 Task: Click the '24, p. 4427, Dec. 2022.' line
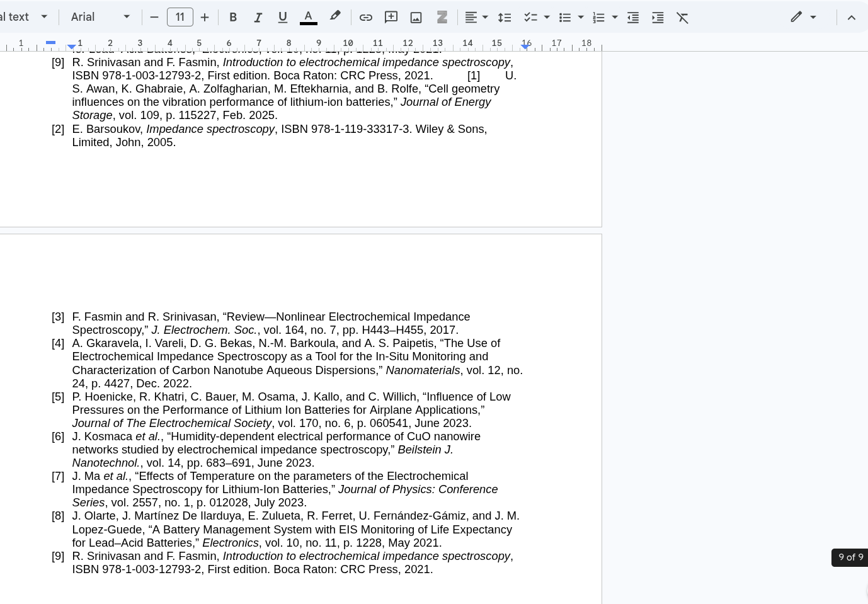click(132, 384)
